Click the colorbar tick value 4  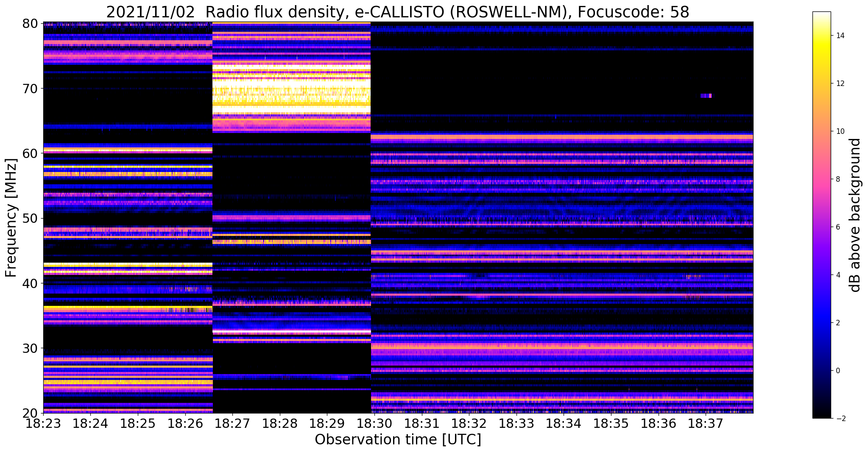pos(837,275)
